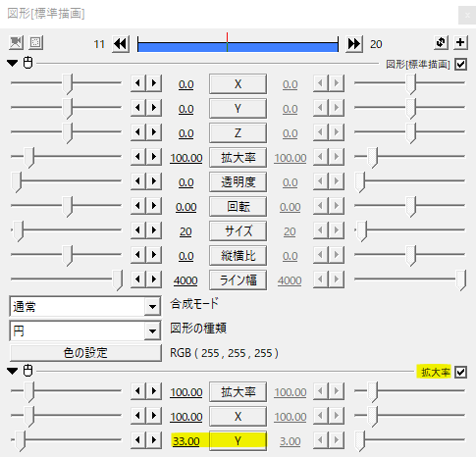Click the swap arrows icon near plus
This screenshot has height=457, width=476.
441,42
